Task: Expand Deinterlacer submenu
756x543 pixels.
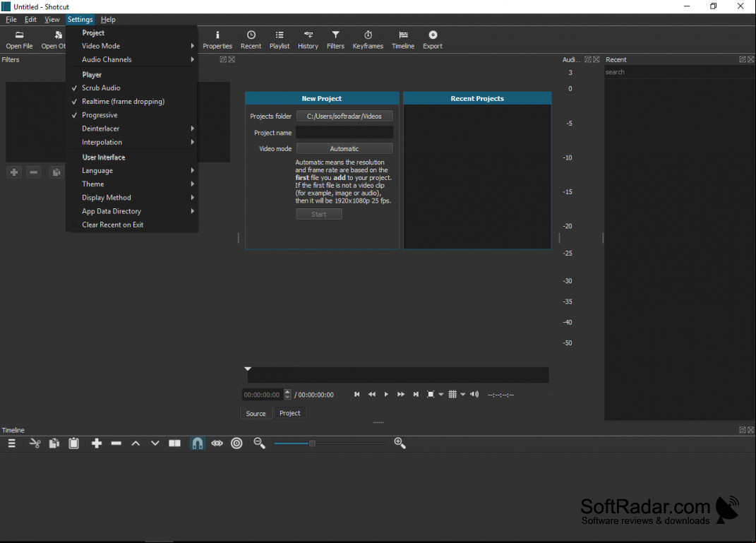Action: (131, 129)
